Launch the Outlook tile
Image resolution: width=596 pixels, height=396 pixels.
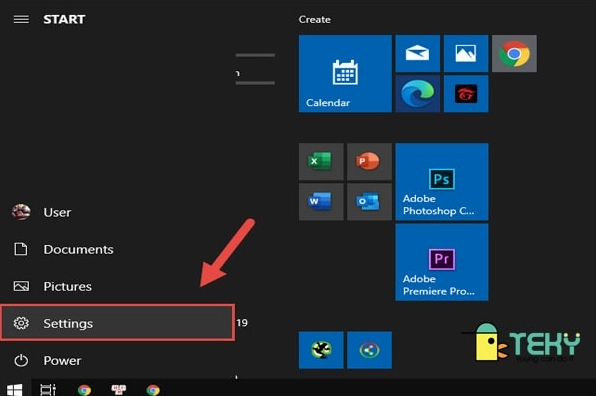click(x=369, y=202)
